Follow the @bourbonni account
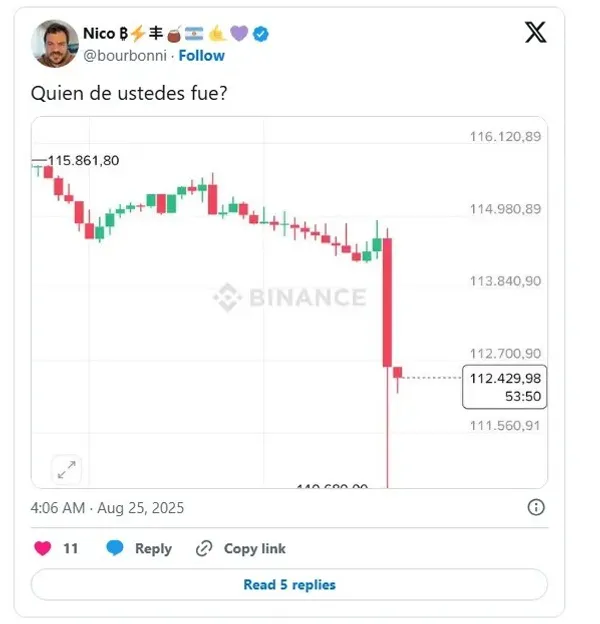Image resolution: width=600 pixels, height=624 pixels. pos(202,55)
